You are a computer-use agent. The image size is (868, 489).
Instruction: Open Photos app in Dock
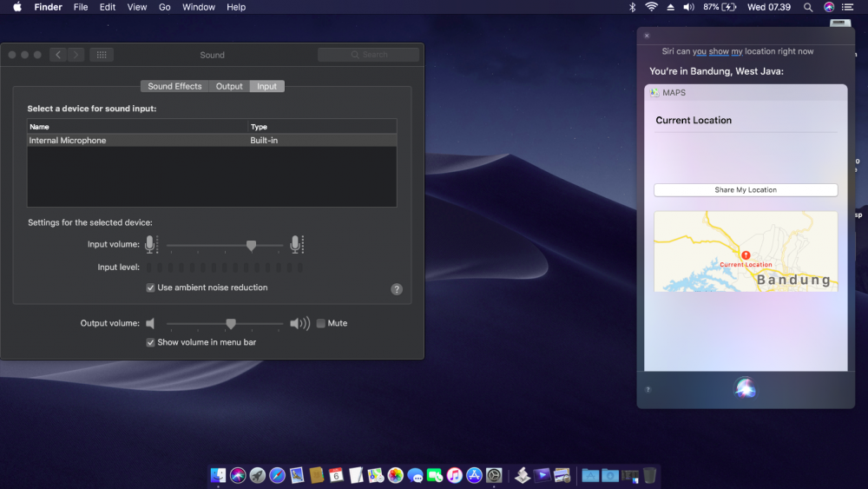395,475
